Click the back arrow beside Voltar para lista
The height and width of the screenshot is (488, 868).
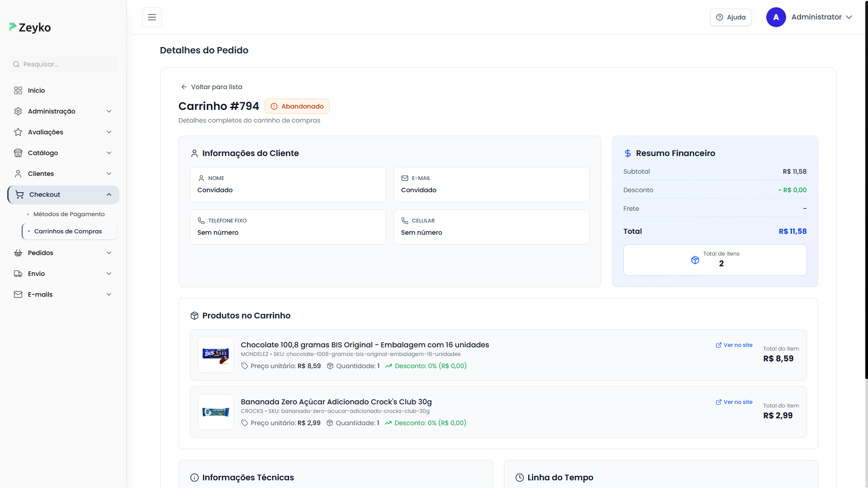(x=184, y=87)
